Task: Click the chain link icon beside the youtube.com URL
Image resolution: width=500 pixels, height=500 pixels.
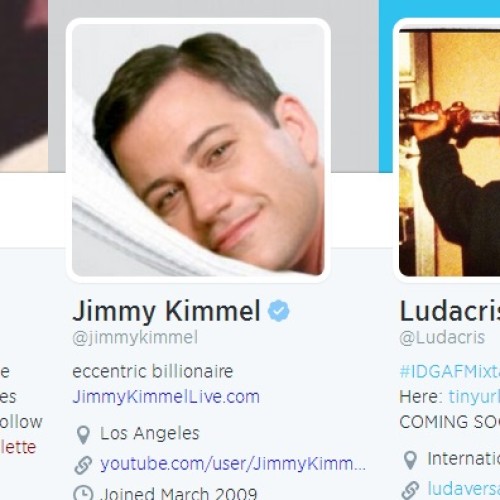Action: click(x=83, y=465)
